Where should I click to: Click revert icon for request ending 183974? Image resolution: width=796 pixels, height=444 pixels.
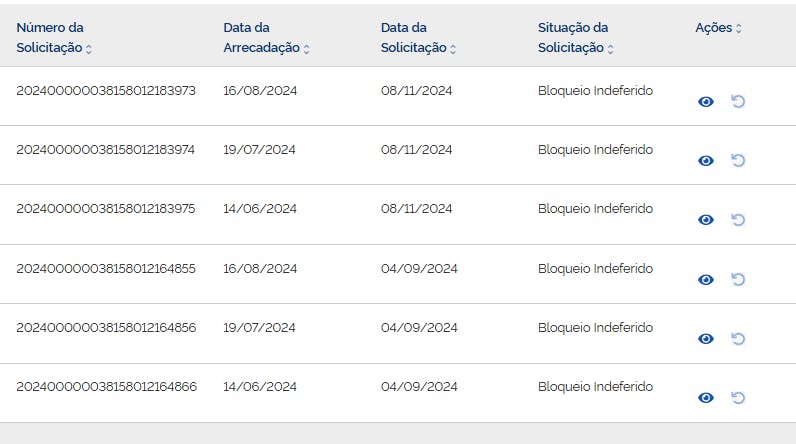738,160
